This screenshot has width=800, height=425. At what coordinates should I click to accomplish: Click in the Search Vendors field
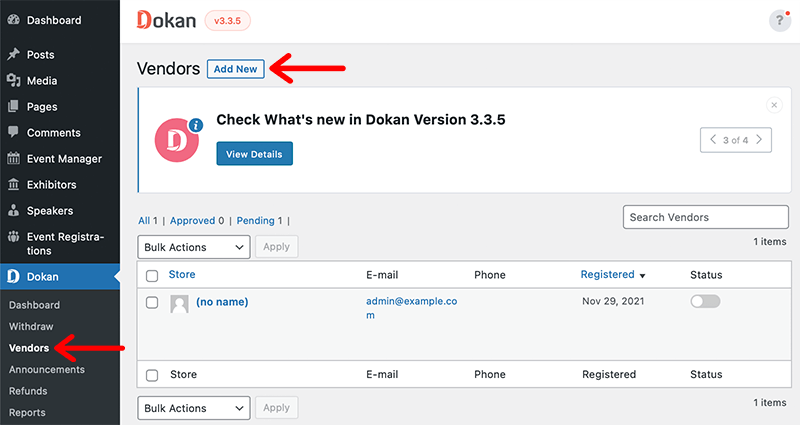[706, 217]
